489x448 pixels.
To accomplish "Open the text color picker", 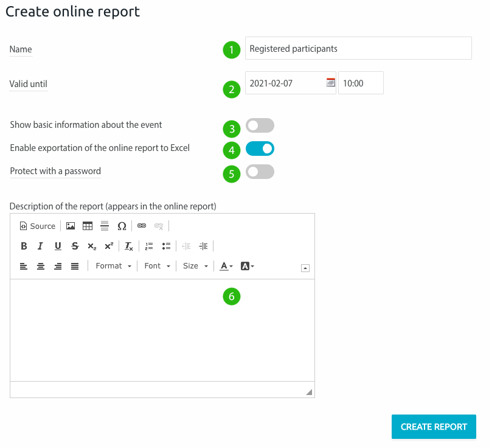I will [x=224, y=266].
